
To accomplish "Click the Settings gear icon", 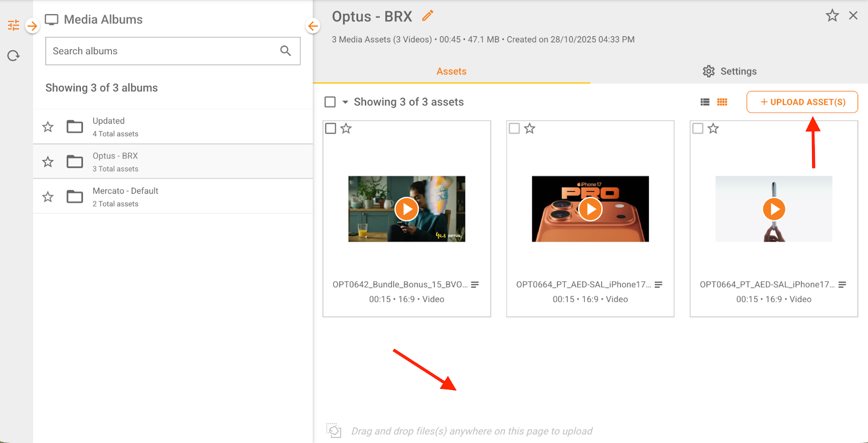I will 709,71.
